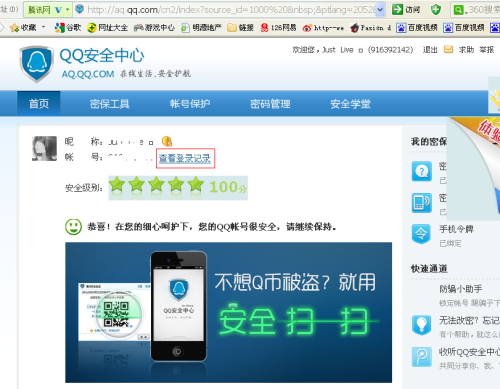Click the 已绑定 status under 手机令牌
This screenshot has height=389, width=500.
[450, 243]
